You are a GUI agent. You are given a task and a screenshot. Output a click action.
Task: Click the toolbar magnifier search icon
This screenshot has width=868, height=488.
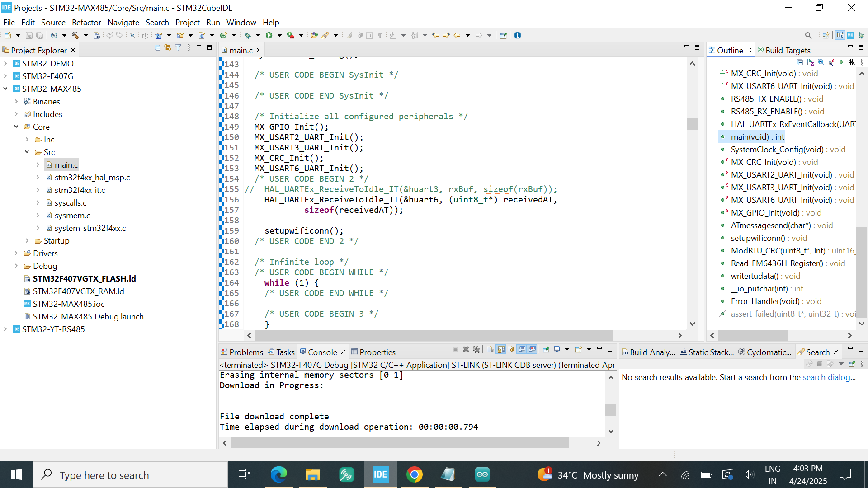coord(808,35)
